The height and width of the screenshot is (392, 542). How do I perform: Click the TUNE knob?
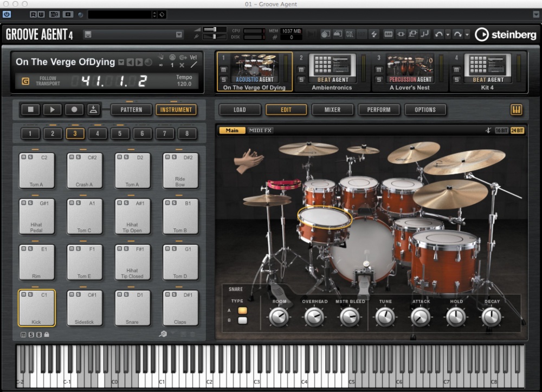click(x=385, y=317)
